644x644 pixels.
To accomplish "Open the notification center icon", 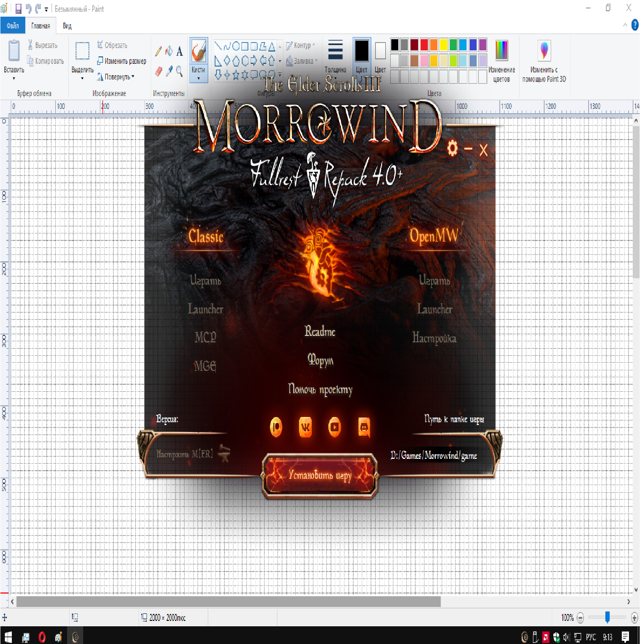I will (626, 637).
